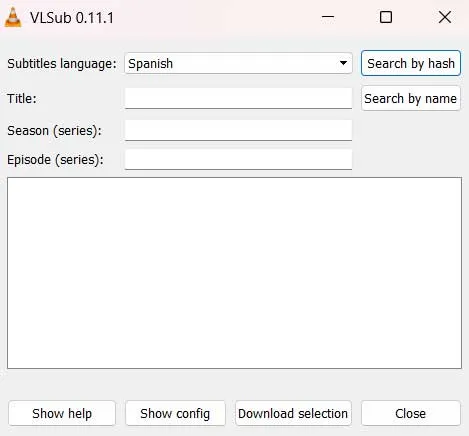Viewport: 469px width, 436px height.
Task: Open the Show help page
Action: (62, 413)
